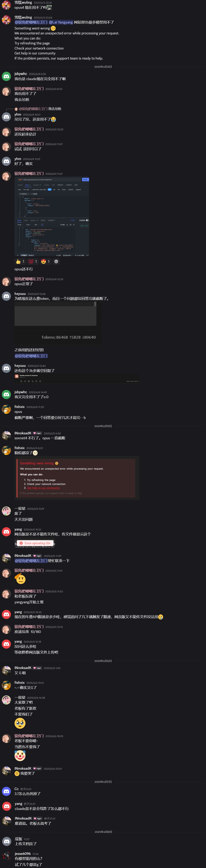Click the @Lai Yangyang mention

point(61,22)
